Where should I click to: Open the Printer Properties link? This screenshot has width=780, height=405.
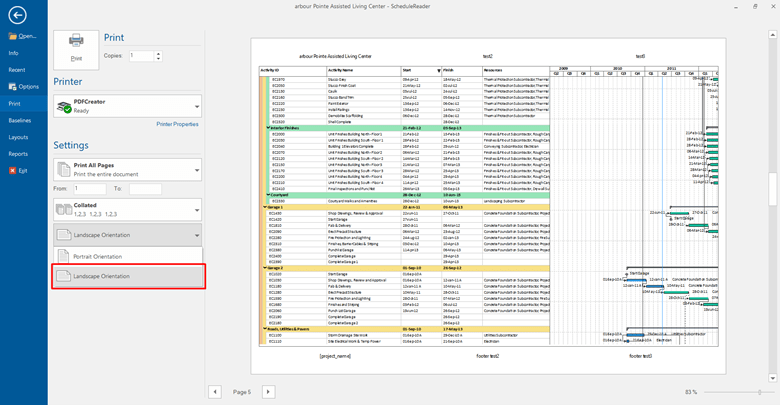click(x=178, y=124)
